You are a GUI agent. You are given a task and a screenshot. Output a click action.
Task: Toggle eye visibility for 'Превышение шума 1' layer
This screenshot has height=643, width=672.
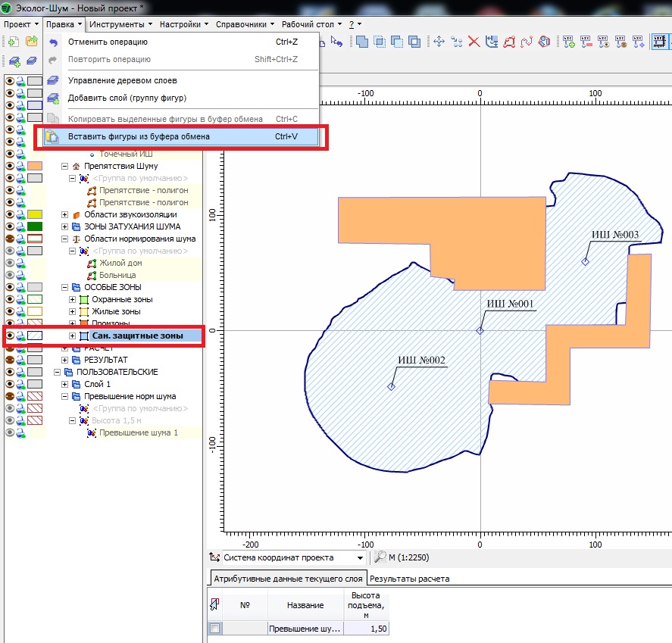click(11, 432)
